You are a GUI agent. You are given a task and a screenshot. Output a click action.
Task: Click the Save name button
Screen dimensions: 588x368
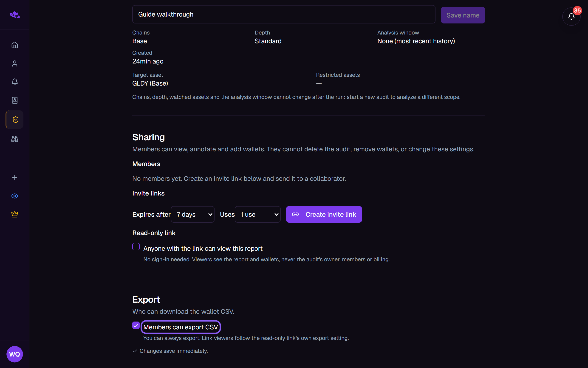pyautogui.click(x=463, y=15)
